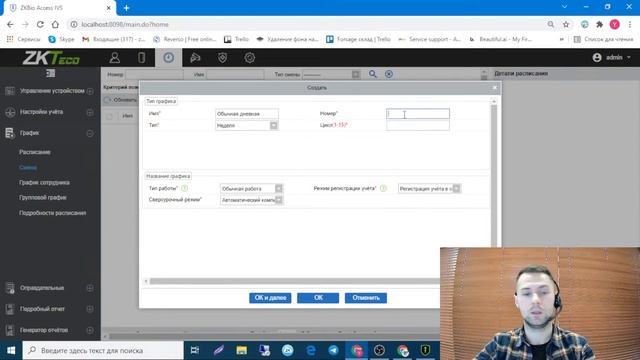
Task: Open the Skype bookmark
Action: coord(61,39)
